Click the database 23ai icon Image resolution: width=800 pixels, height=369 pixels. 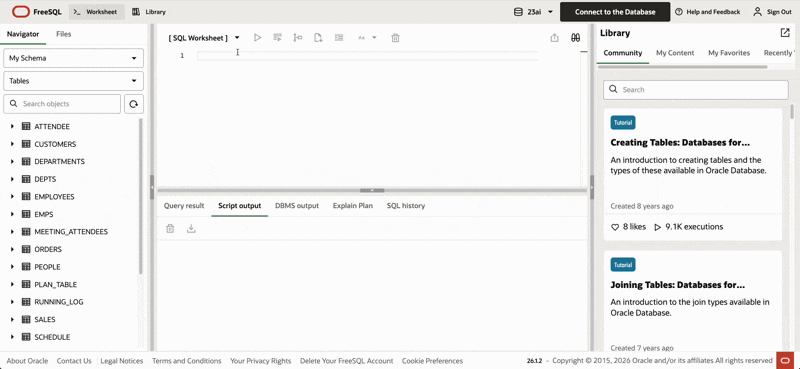518,12
